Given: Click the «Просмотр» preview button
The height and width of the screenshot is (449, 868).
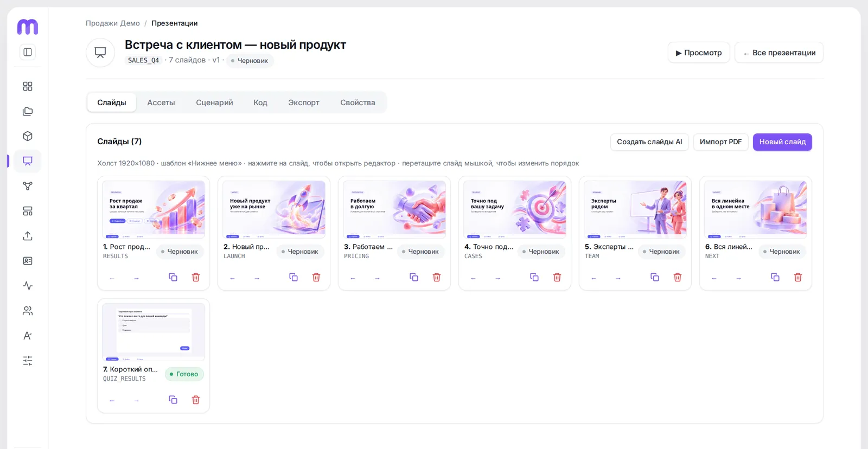Looking at the screenshot, I should click(699, 53).
